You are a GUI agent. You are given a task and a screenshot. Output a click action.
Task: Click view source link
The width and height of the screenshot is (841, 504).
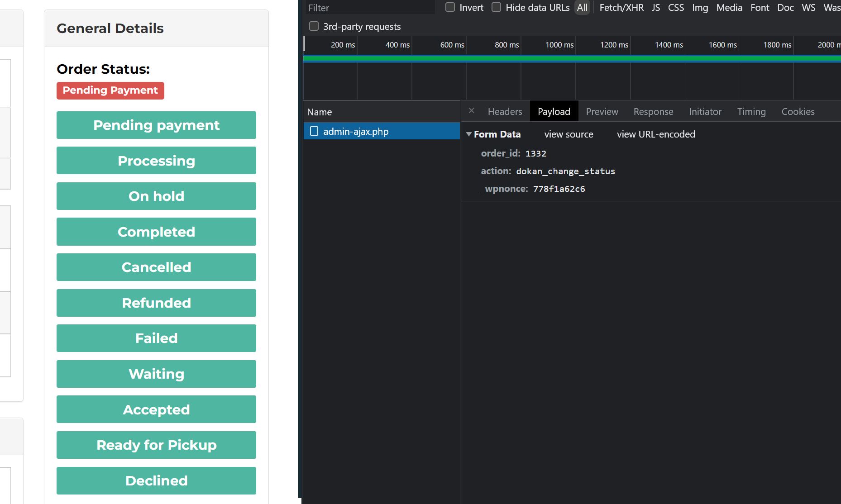569,134
